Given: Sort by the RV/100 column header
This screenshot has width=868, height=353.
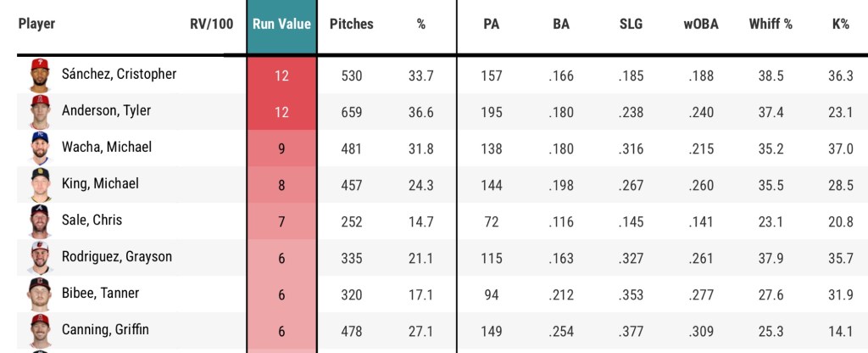Looking at the screenshot, I should click(x=211, y=25).
